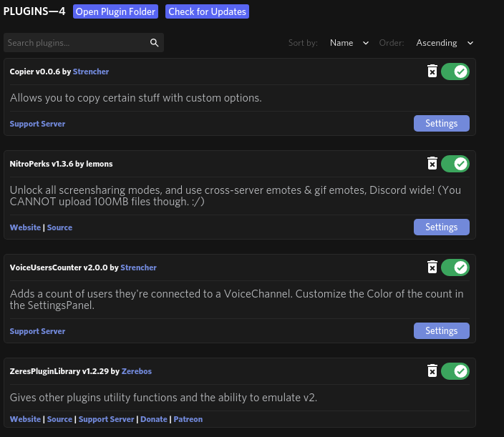This screenshot has height=437, width=504.
Task: Delete ZeresPluginLibrary via trash icon
Action: click(x=432, y=371)
